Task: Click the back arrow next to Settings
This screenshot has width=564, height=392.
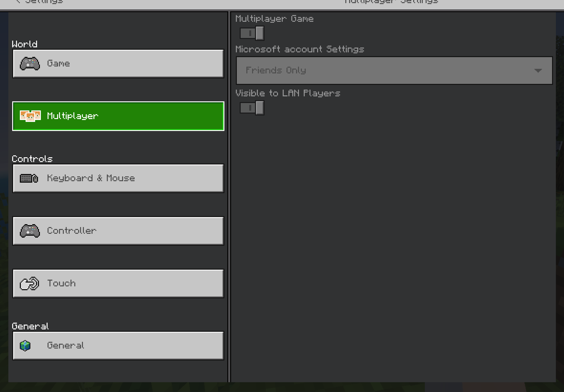Action: (x=18, y=1)
